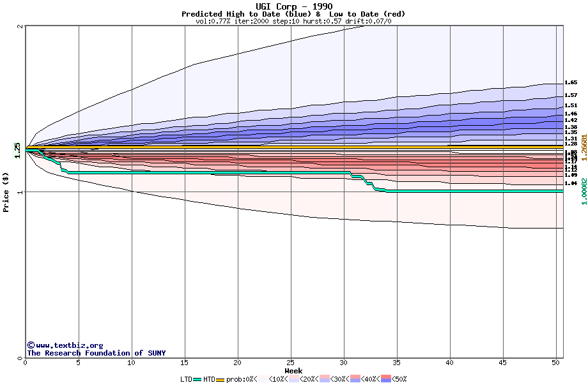Click the Week axis label
The width and height of the screenshot is (588, 383).
click(293, 371)
